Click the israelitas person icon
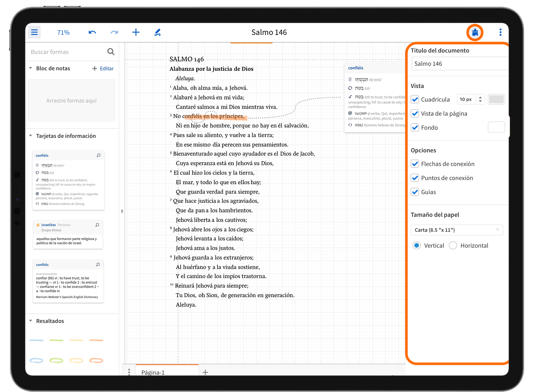The height and width of the screenshot is (392, 537). coord(38,225)
